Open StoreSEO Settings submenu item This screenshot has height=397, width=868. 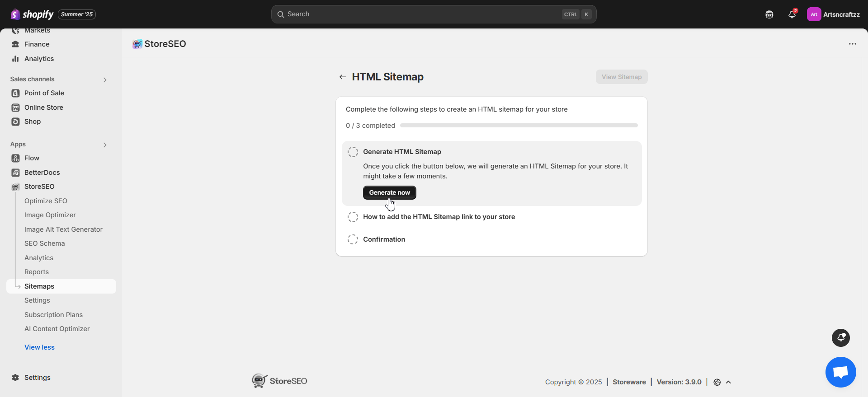37,300
